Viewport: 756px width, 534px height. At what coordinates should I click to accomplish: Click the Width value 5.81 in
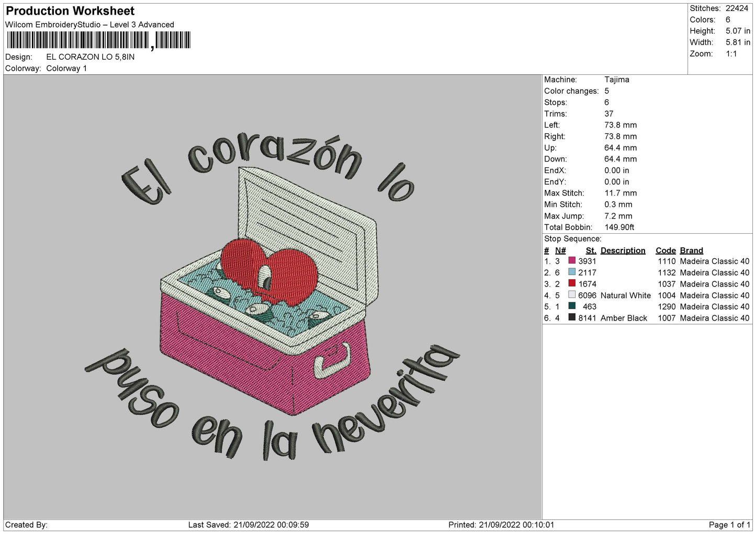click(738, 42)
